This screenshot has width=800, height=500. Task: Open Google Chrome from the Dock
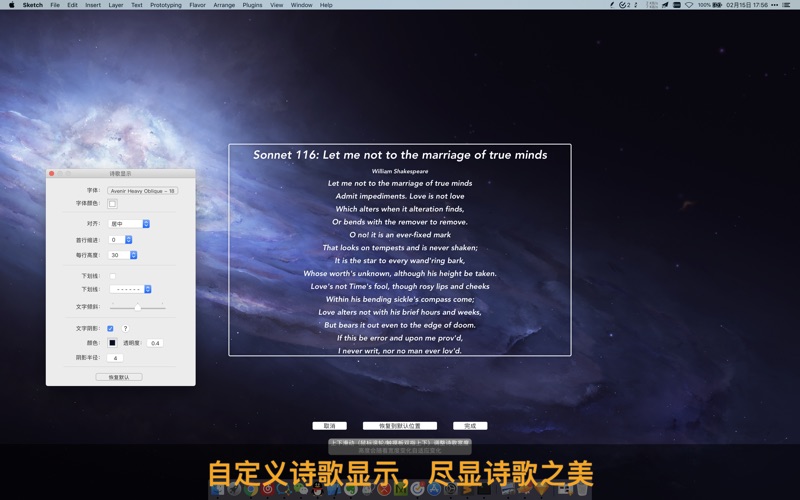tap(251, 490)
